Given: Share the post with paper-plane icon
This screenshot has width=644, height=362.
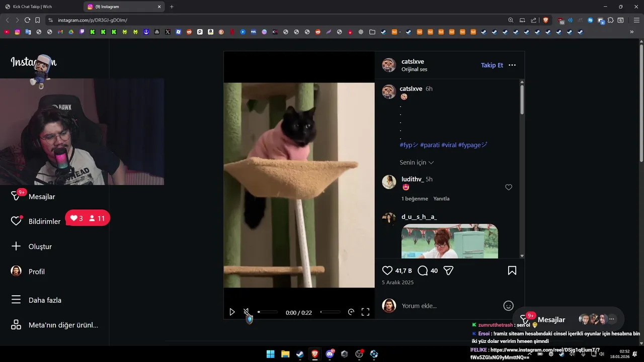Looking at the screenshot, I should [x=449, y=270].
